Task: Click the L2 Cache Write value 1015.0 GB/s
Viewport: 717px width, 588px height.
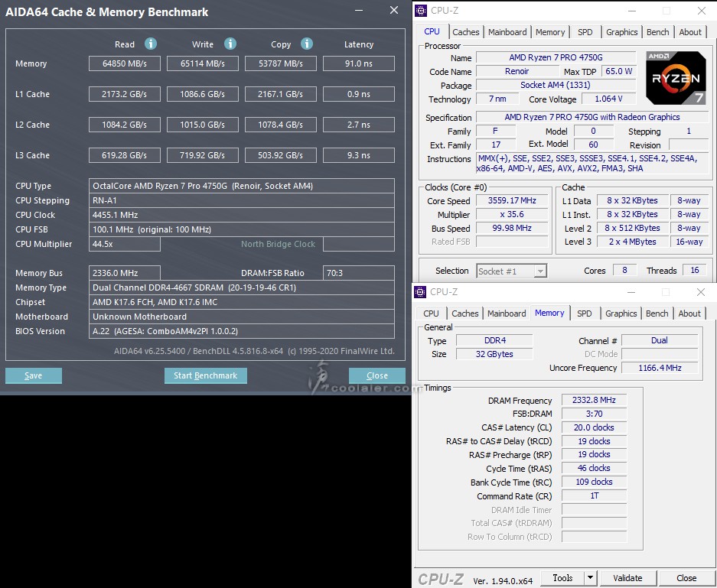Action: pyautogui.click(x=203, y=125)
